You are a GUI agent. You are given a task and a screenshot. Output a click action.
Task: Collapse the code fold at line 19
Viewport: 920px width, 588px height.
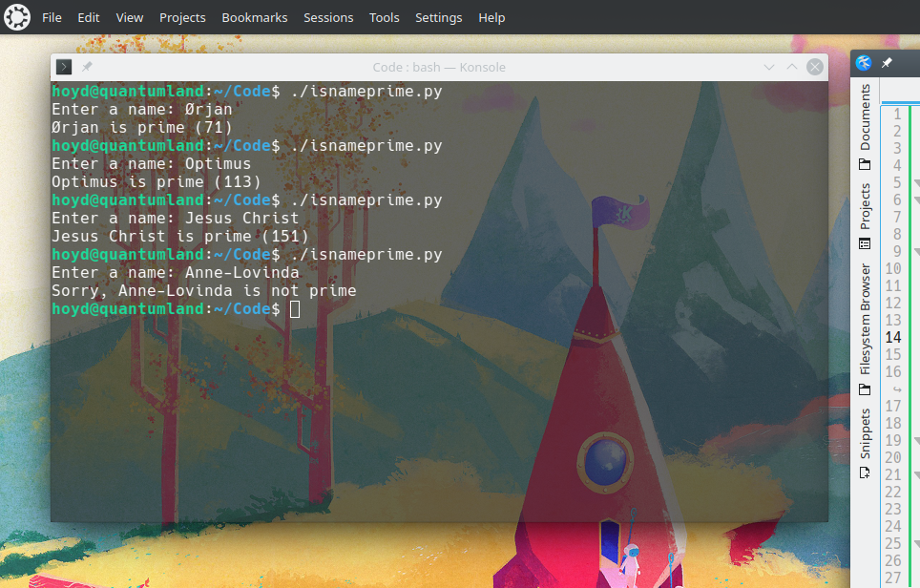(914, 441)
